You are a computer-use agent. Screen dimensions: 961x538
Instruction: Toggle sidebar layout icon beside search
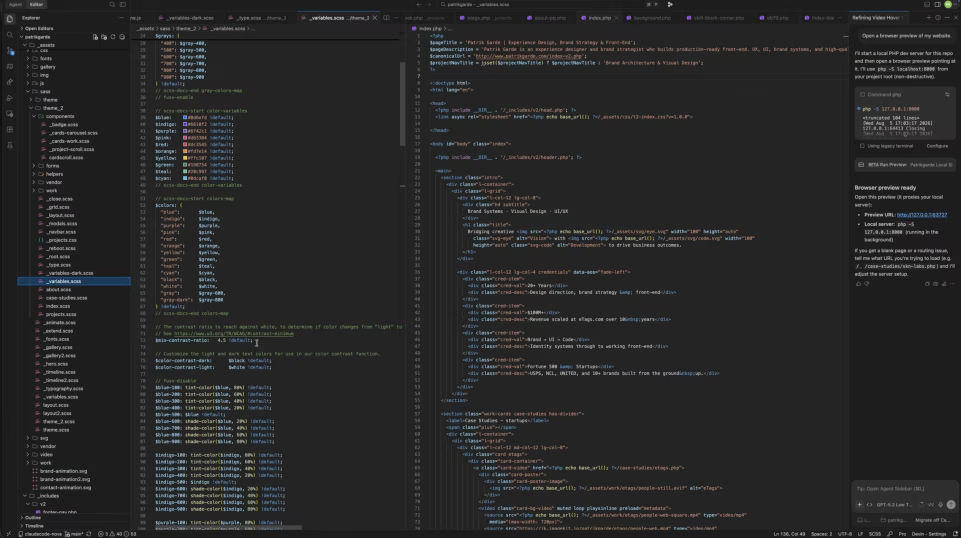(x=123, y=4)
